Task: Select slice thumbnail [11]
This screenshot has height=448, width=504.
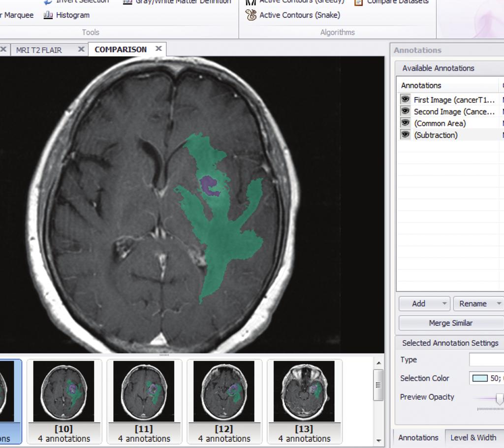Action: coord(144,401)
